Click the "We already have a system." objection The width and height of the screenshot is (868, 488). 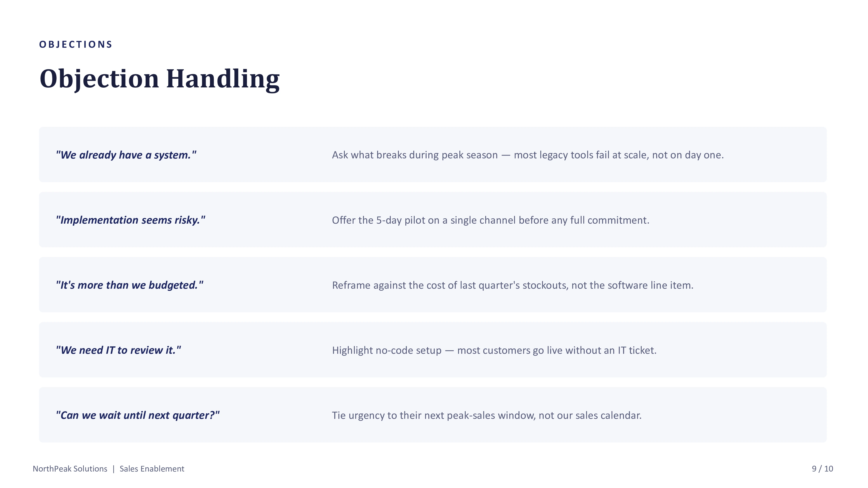pyautogui.click(x=126, y=155)
